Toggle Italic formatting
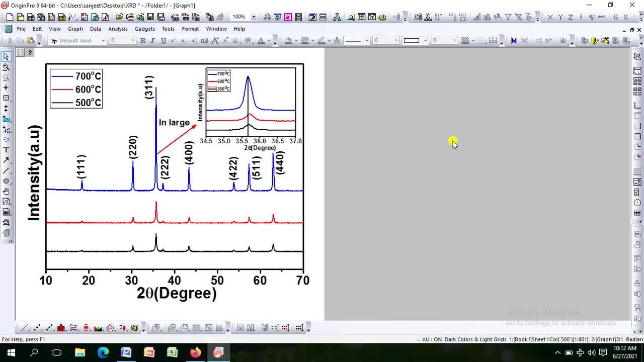 coord(152,40)
